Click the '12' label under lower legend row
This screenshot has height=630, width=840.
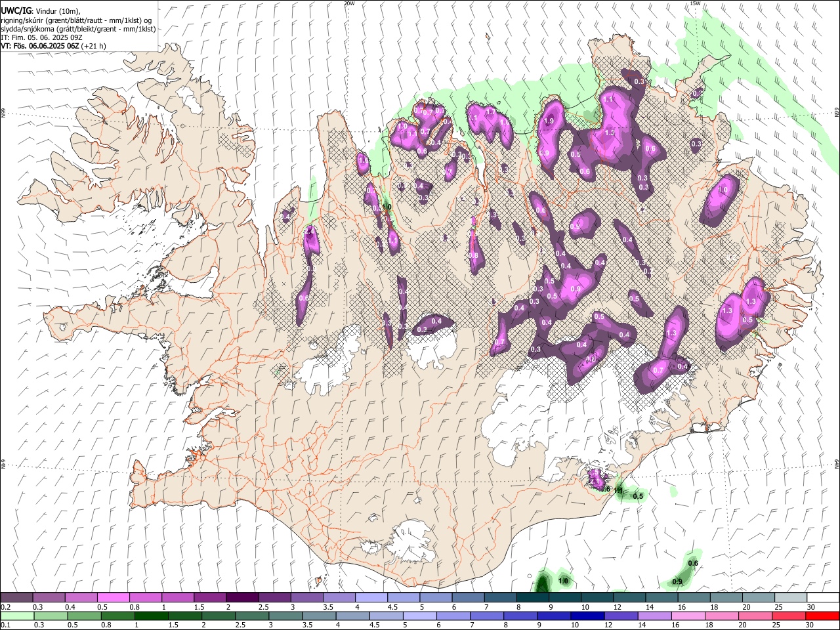(x=608, y=625)
